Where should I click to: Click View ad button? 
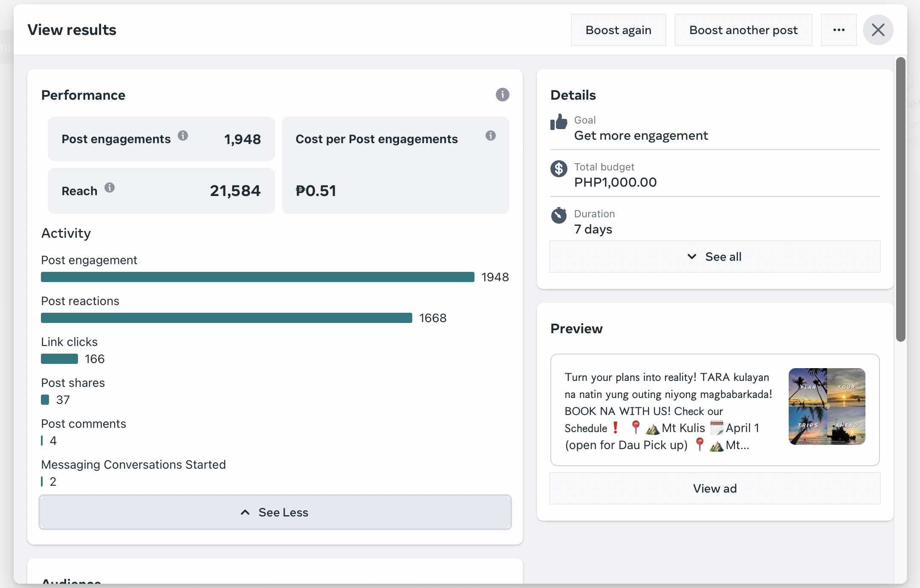coord(715,488)
